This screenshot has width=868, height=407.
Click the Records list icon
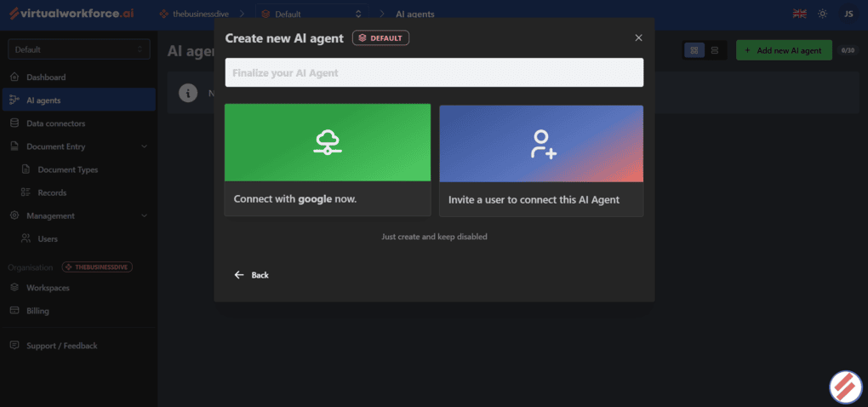(26, 192)
